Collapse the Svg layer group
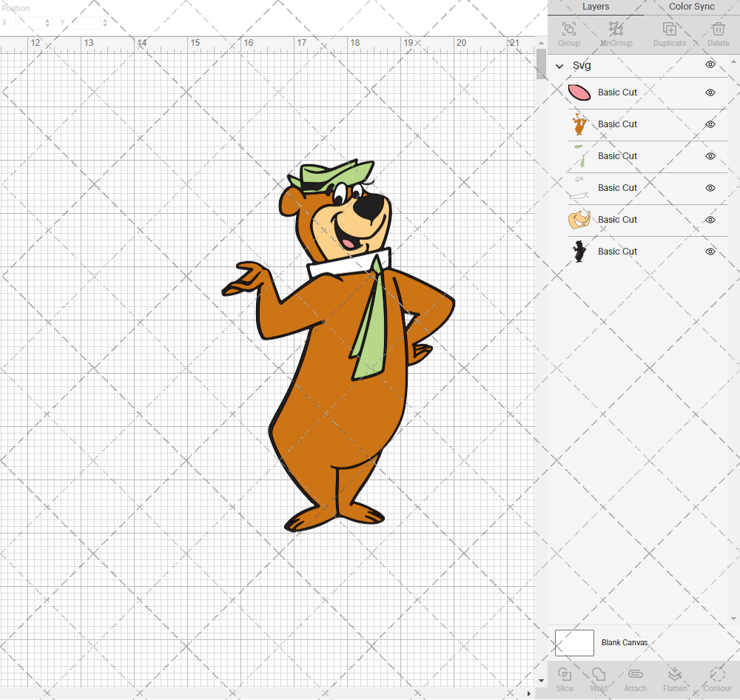740x700 pixels. [x=559, y=66]
